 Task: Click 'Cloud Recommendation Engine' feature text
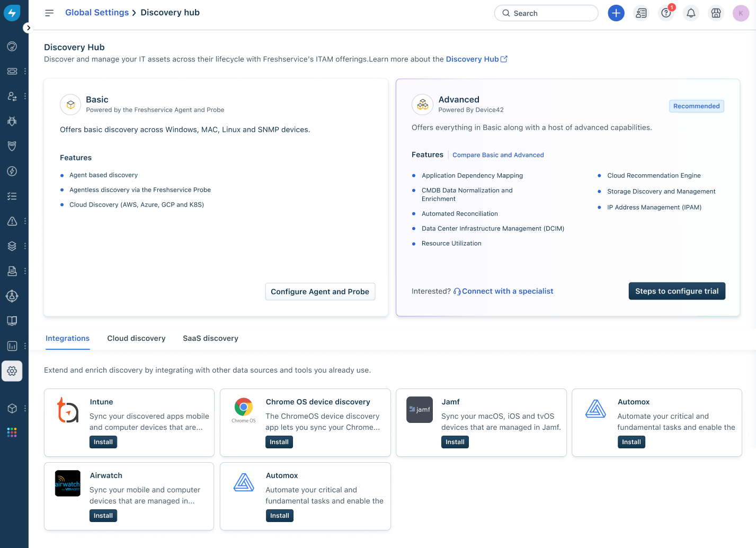point(654,175)
